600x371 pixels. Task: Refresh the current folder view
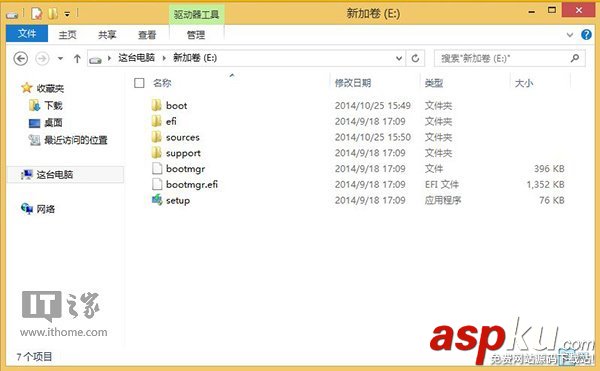point(415,59)
